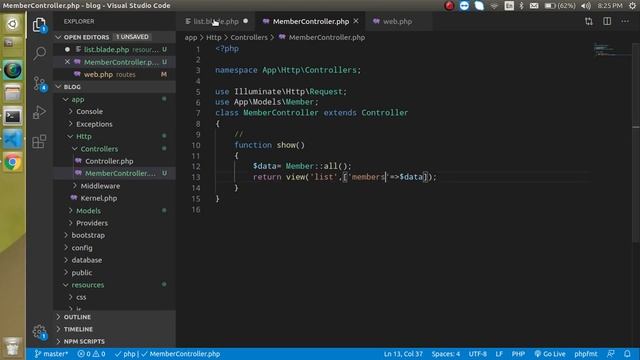Change indentation via Spaces: 4

click(x=446, y=354)
